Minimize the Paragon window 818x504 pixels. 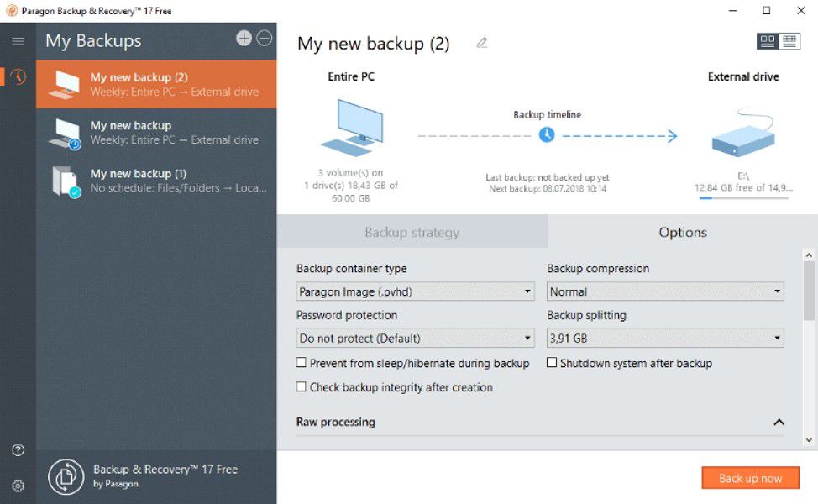(x=732, y=10)
